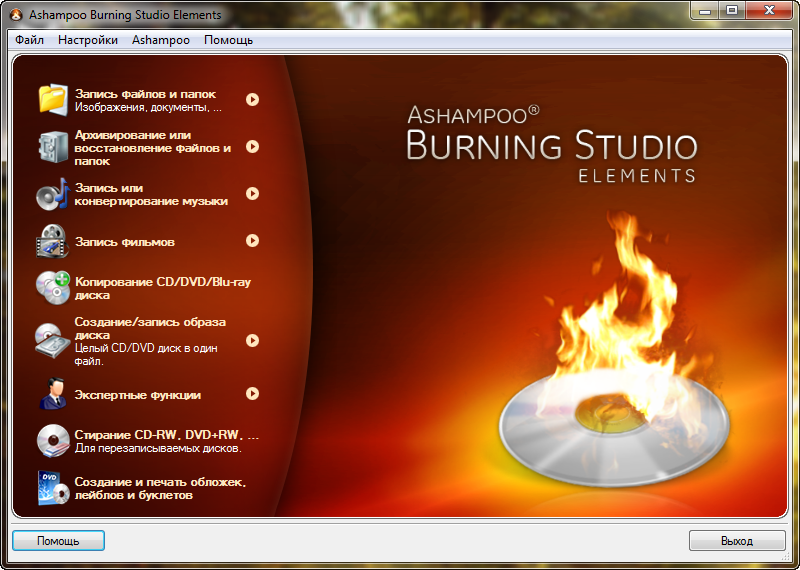Open the Файл menu
Viewport: 800px width, 570px height.
pos(29,40)
